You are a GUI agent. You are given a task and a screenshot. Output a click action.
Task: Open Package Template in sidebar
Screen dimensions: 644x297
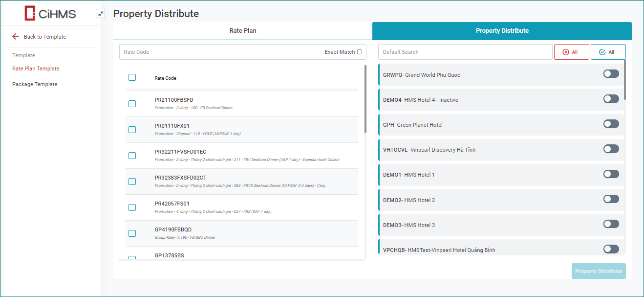coord(35,85)
